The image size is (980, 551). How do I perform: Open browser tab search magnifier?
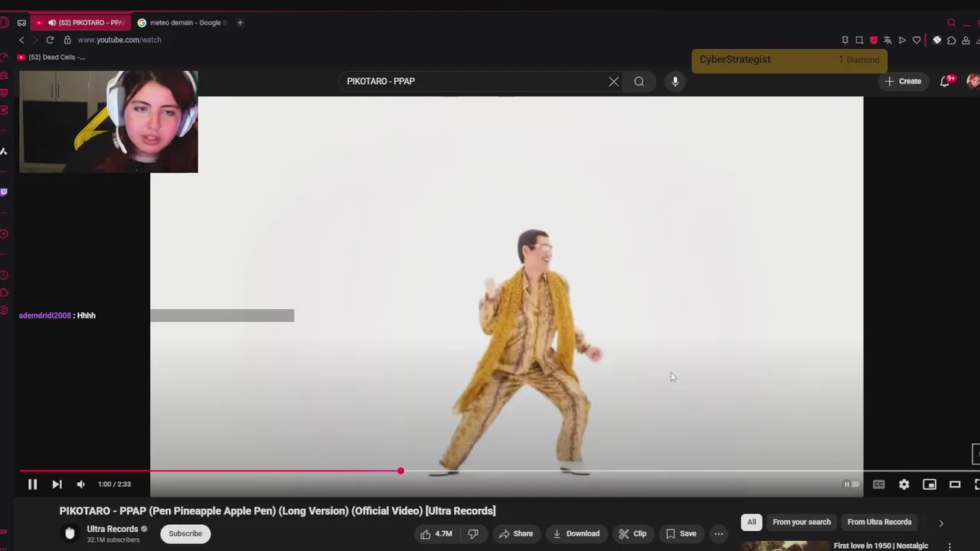tap(952, 23)
